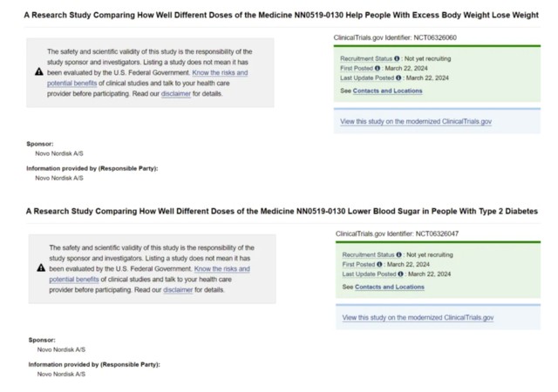The height and width of the screenshot is (392, 558).
Task: Open Contacts and Locations for NCT06326060
Action: point(388,91)
